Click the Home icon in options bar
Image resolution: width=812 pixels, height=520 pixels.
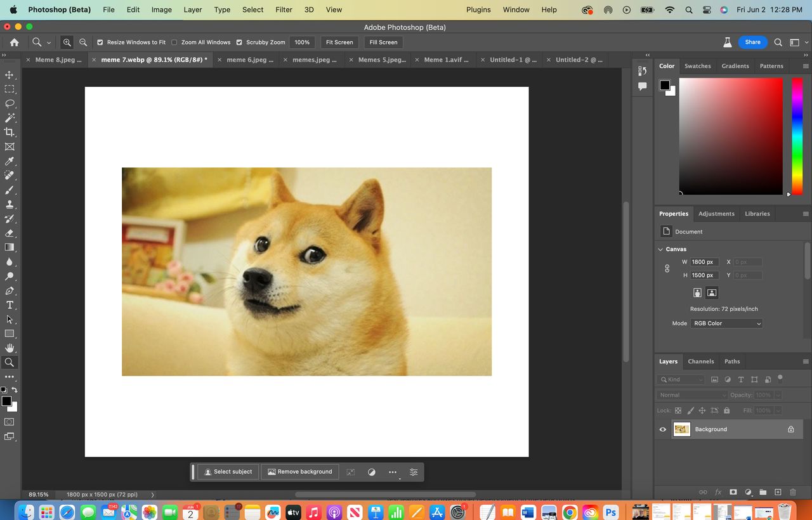coord(14,42)
